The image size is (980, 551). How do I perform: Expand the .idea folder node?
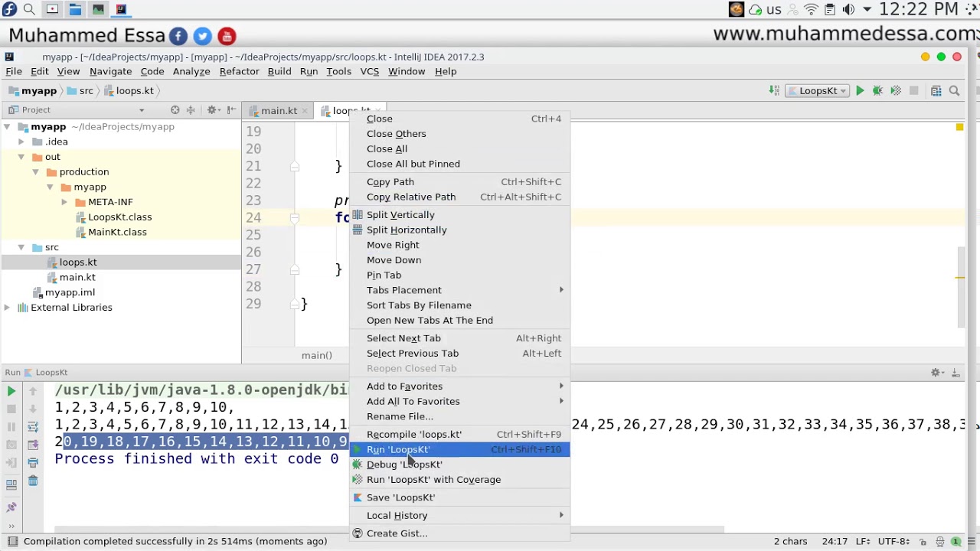pos(21,142)
